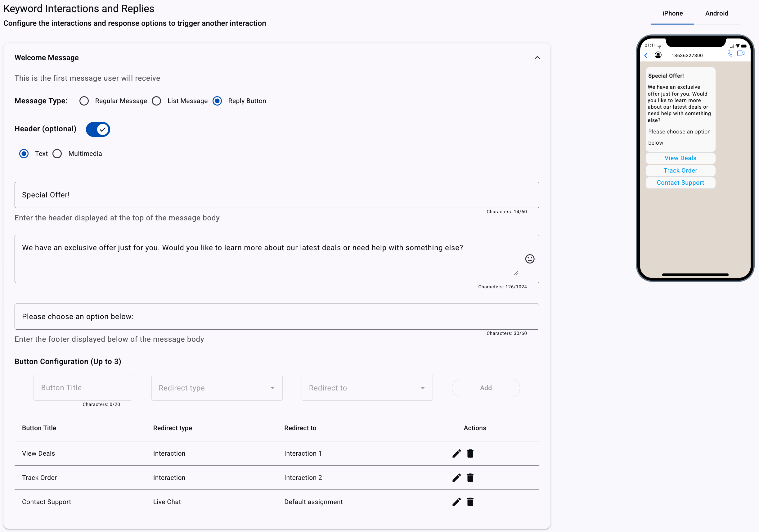Select the List Message radio option
The image size is (759, 532).
pyautogui.click(x=156, y=101)
